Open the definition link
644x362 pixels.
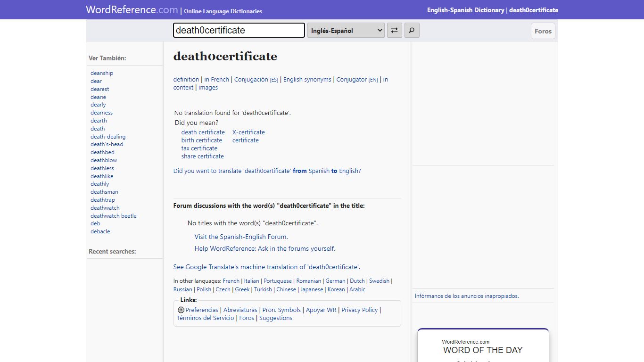pos(186,79)
